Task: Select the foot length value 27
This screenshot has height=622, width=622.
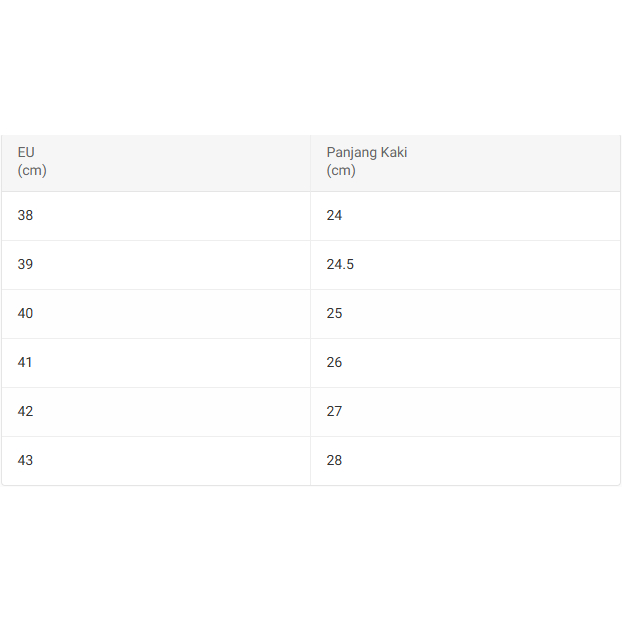Action: [x=335, y=412]
